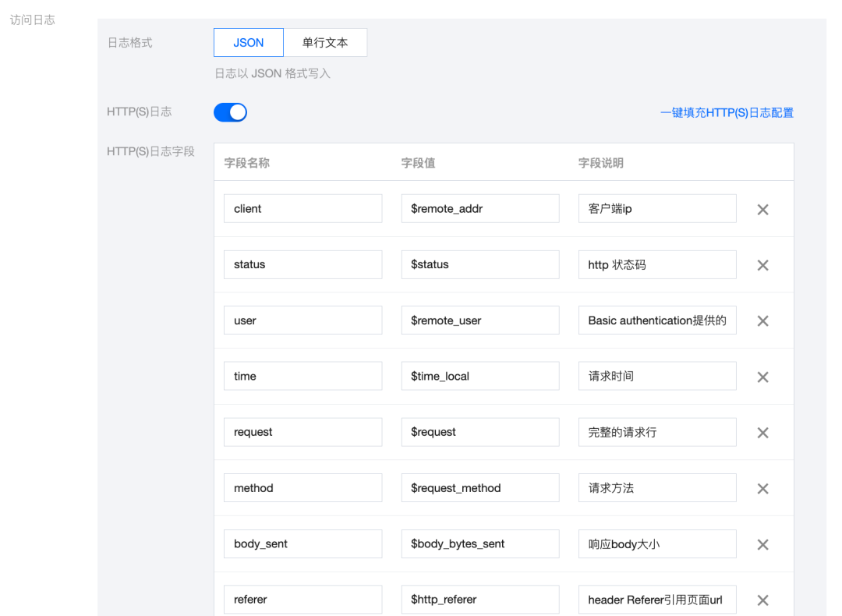Click 一键填充HTTP(S)日志配置 link
This screenshot has height=616, width=842.
pyautogui.click(x=727, y=113)
